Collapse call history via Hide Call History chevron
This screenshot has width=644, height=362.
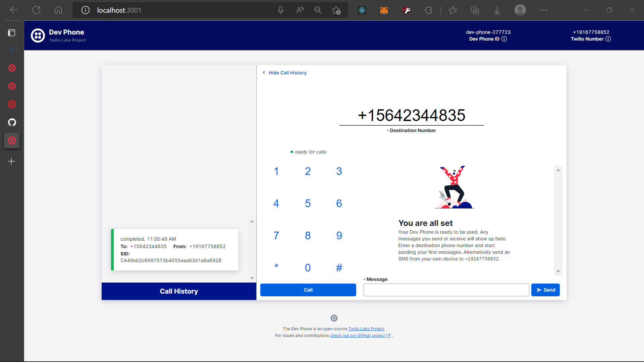(x=264, y=72)
